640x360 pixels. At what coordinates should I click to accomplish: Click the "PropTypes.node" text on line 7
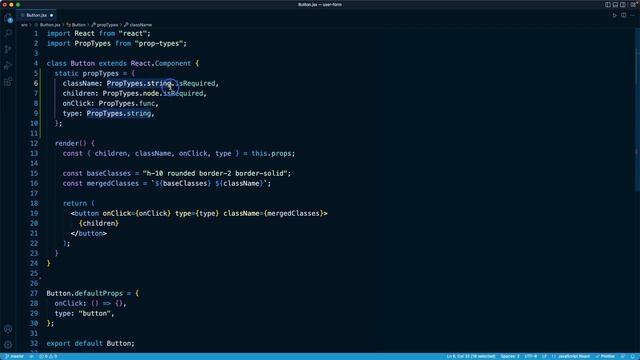(131, 93)
